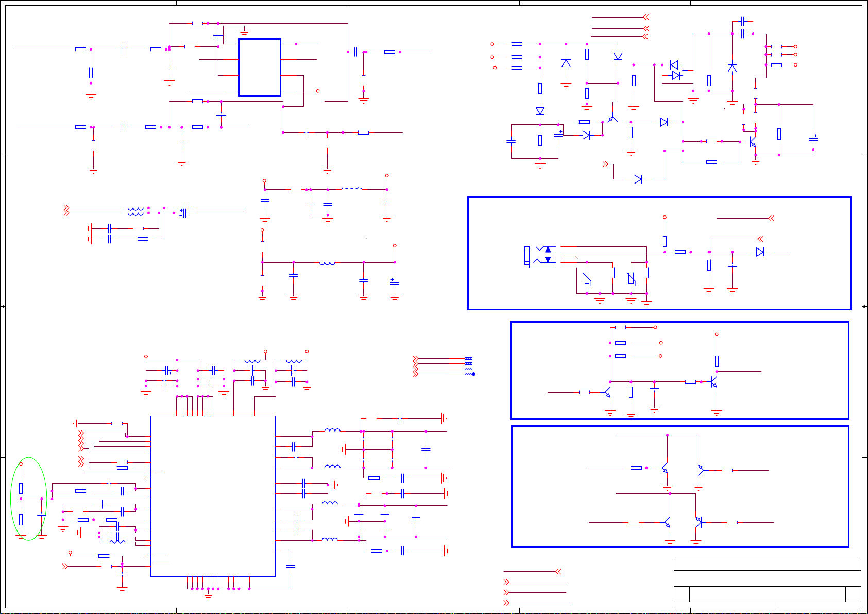Select the back-to-back dual diode pair
Viewport: 868px width, 614px height.
coord(675,70)
